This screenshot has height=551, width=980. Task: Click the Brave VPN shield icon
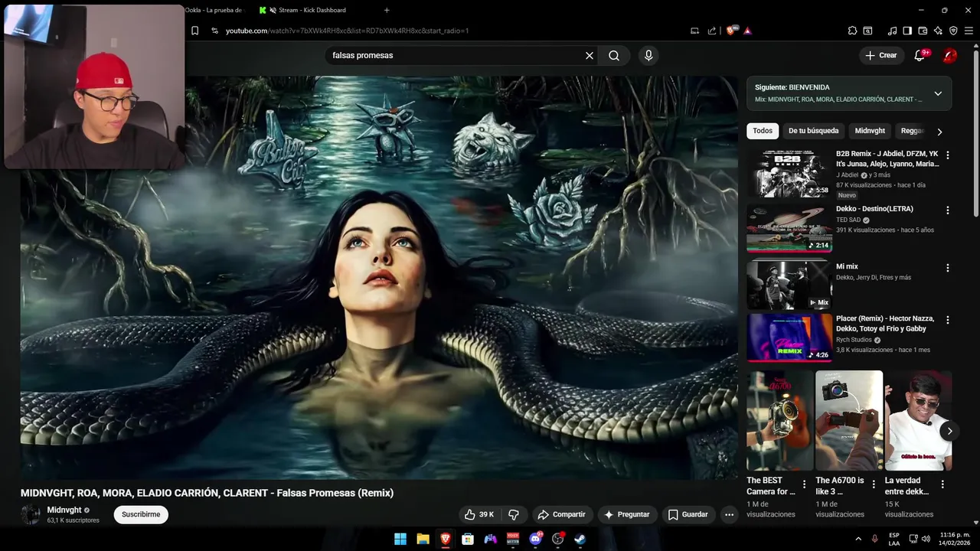953,31
